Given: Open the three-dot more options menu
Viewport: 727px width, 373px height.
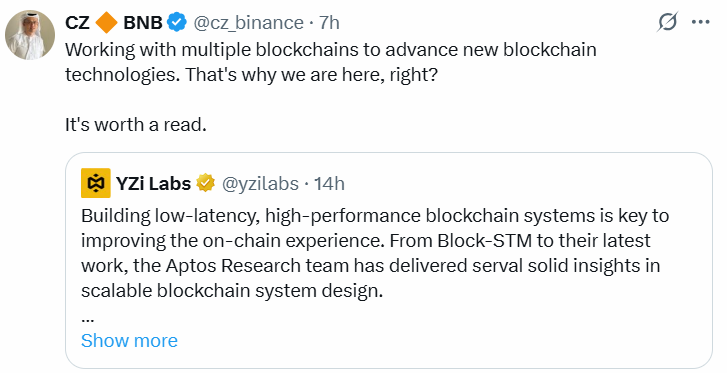Looking at the screenshot, I should click(700, 22).
